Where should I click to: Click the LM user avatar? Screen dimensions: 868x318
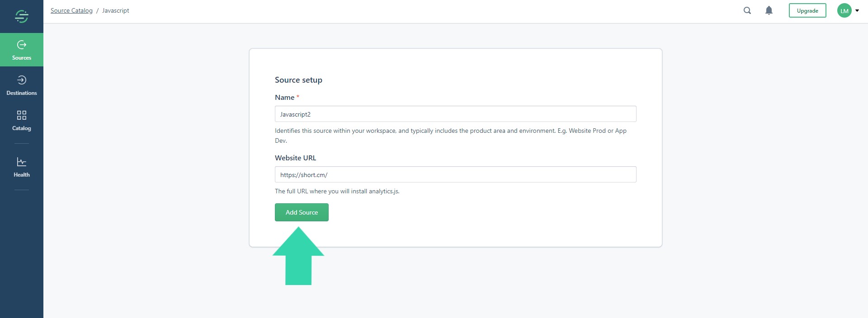pyautogui.click(x=844, y=11)
